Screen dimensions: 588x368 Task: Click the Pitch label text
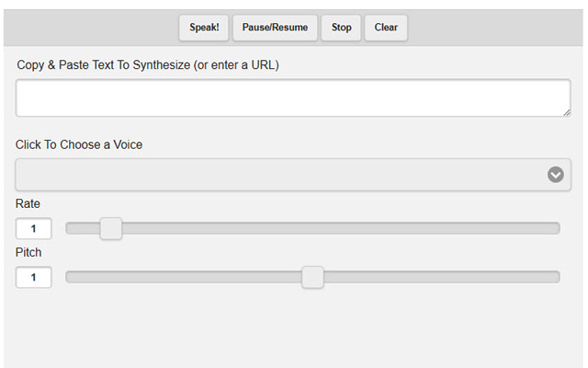28,252
